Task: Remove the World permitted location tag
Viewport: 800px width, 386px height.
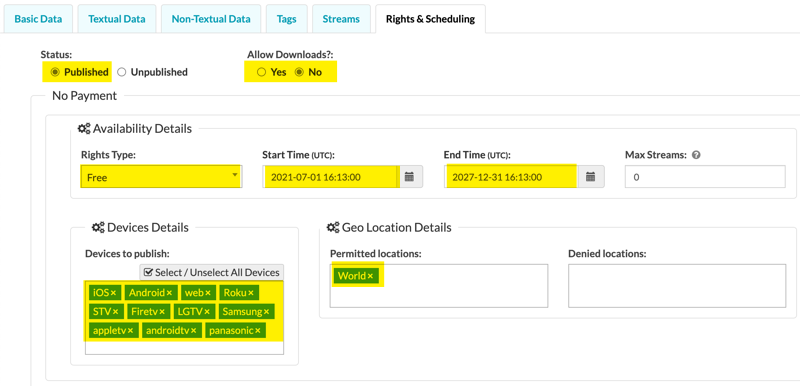Action: coord(370,276)
